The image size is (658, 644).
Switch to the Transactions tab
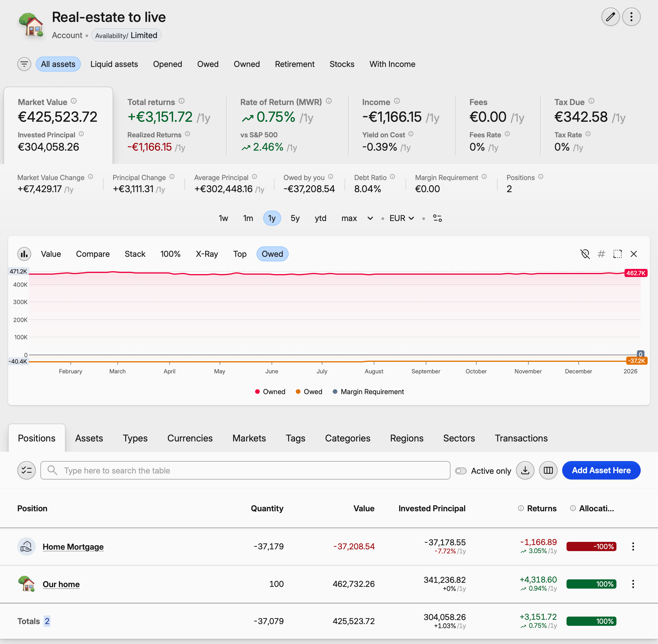pos(521,438)
